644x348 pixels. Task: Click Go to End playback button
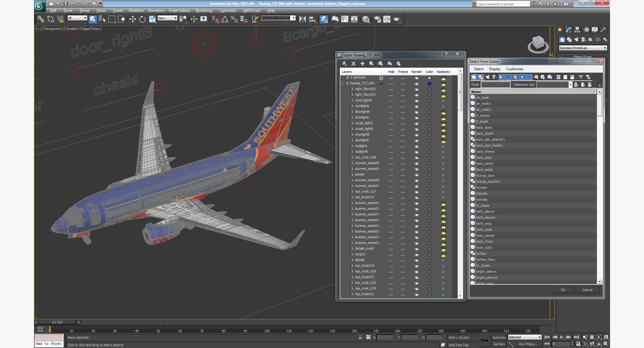[577, 337]
